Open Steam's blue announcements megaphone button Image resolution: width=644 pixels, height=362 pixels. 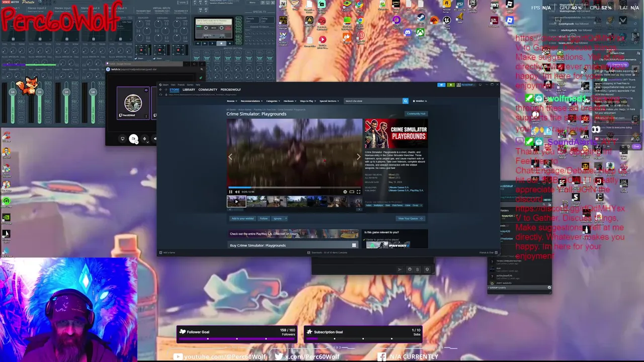[441, 84]
